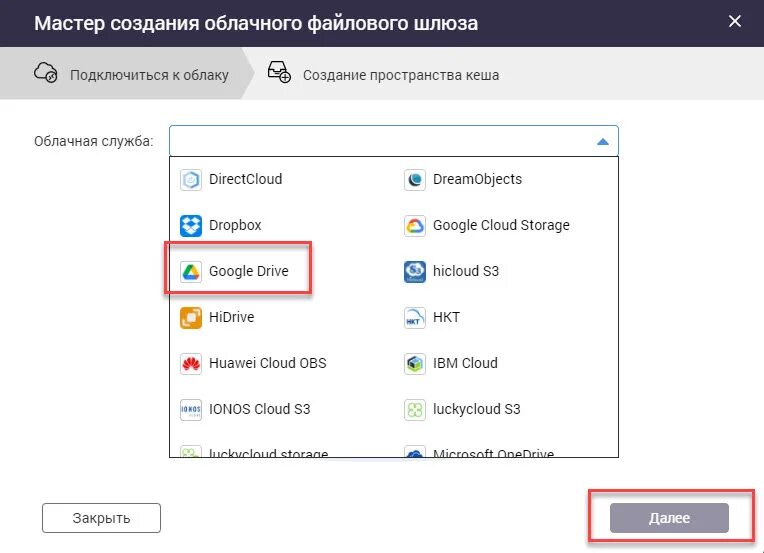Select the hicloud S3 label
Viewport: 764px width, 553px height.
466,271
